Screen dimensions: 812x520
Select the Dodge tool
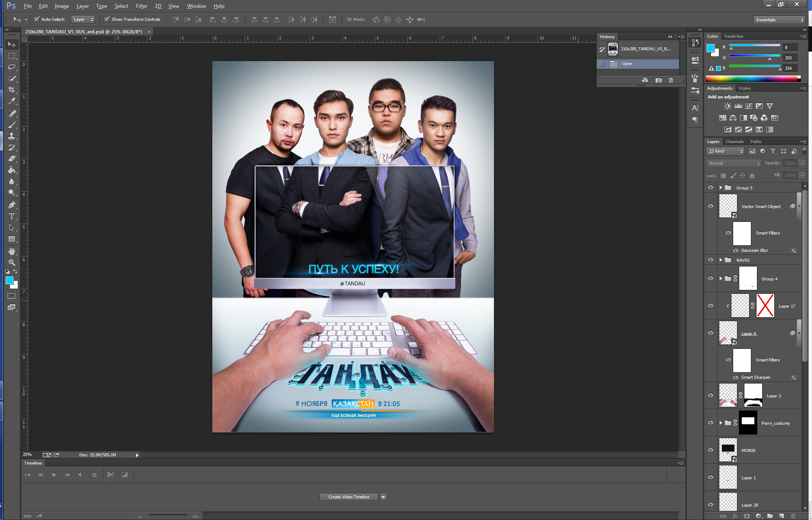12,192
